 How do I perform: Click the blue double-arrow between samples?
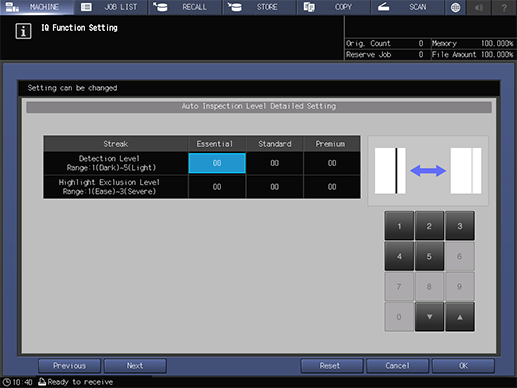428,171
